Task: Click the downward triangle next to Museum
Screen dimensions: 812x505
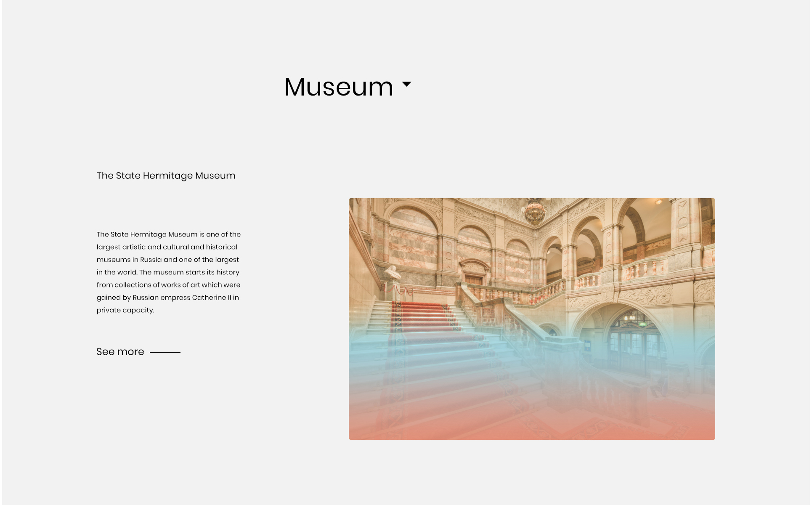Action: click(x=406, y=85)
